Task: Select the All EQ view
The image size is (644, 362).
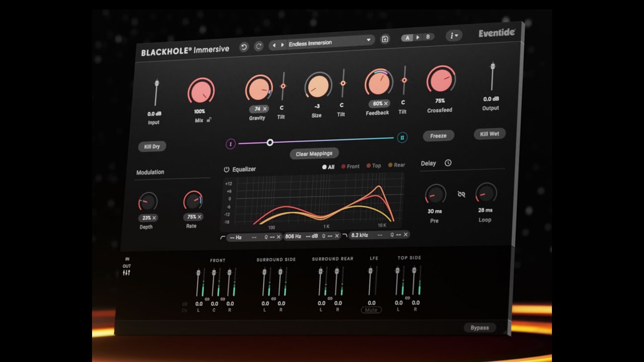Action: coord(328,167)
